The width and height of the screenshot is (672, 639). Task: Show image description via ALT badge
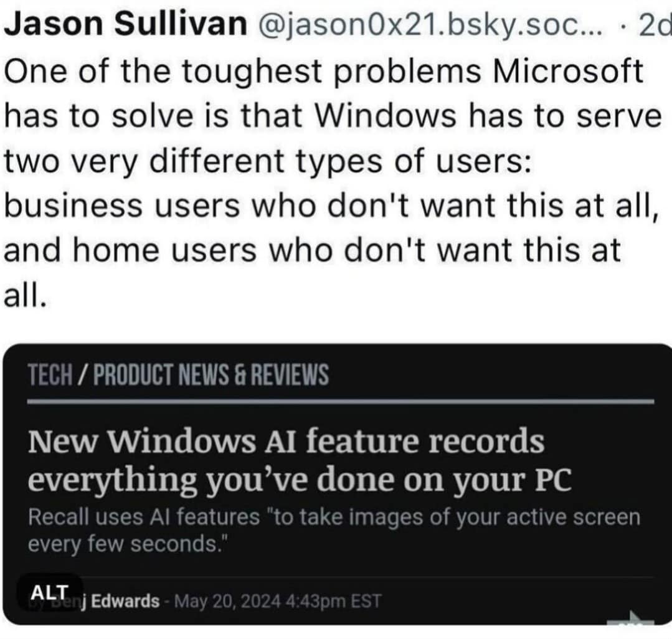pyautogui.click(x=49, y=592)
